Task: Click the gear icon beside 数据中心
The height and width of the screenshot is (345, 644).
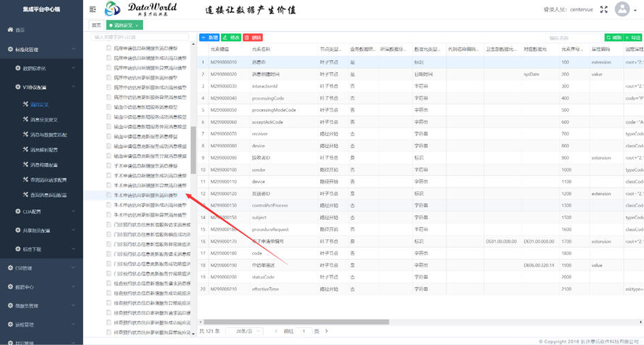Action: [10, 286]
